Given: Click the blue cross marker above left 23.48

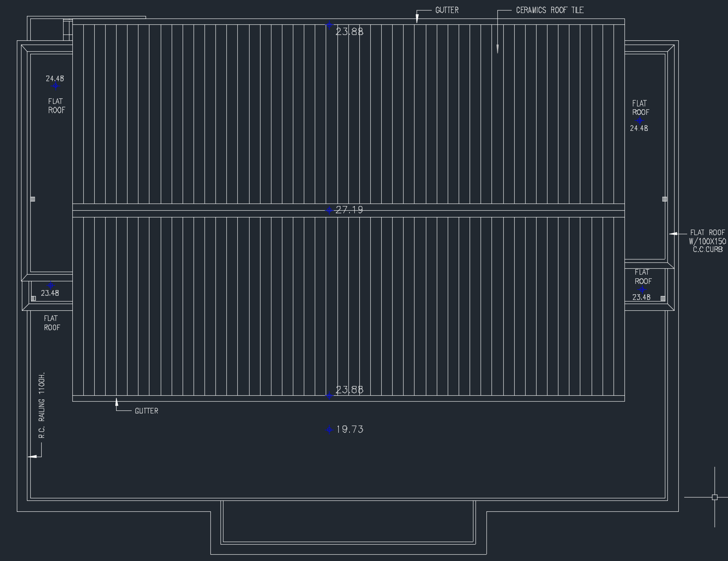Looking at the screenshot, I should pyautogui.click(x=50, y=285).
